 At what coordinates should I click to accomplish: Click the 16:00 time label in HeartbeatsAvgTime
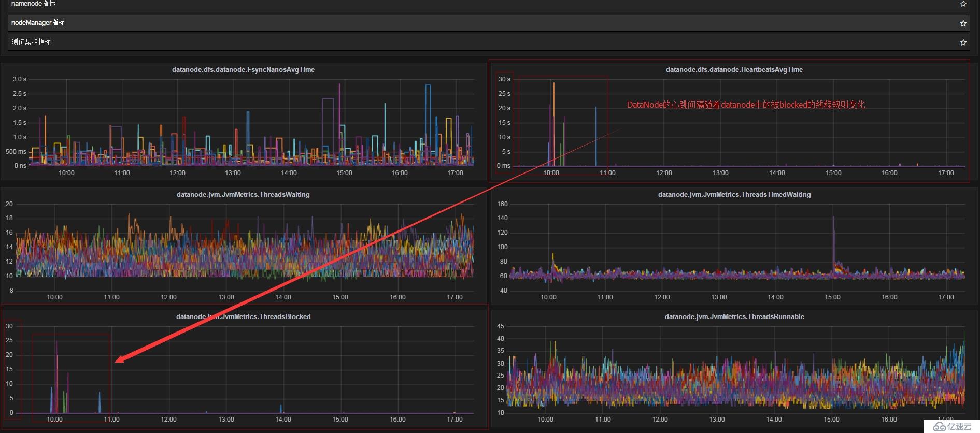889,173
